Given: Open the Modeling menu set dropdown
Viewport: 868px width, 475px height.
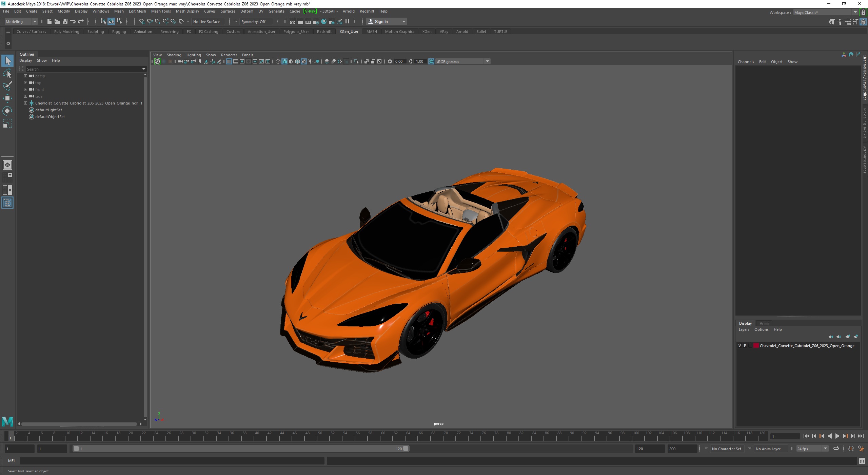Looking at the screenshot, I should pyautogui.click(x=21, y=21).
